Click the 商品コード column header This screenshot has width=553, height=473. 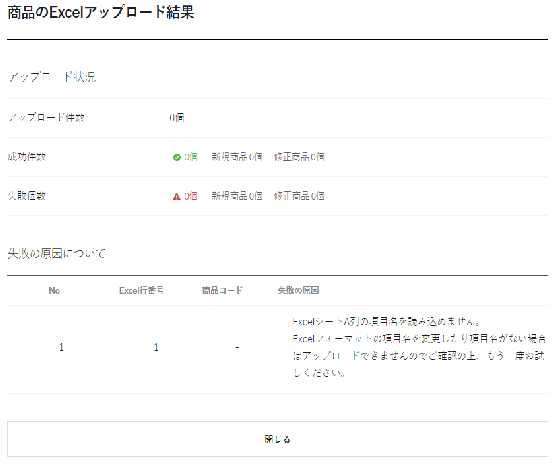pos(222,290)
